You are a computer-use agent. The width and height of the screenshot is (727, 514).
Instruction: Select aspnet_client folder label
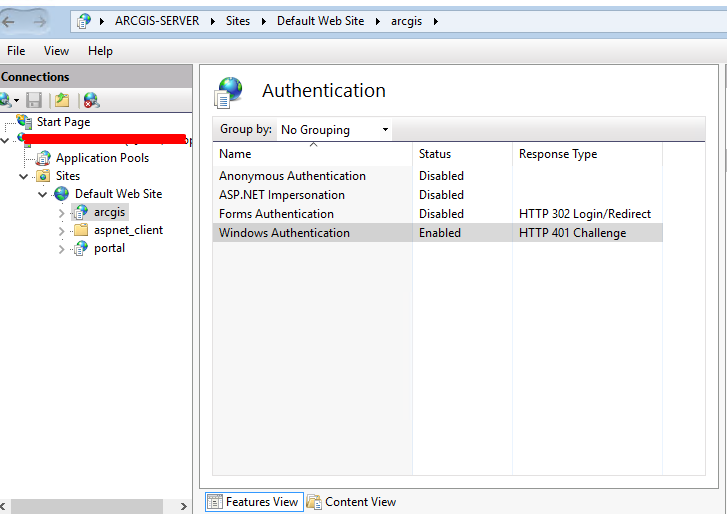tap(128, 230)
